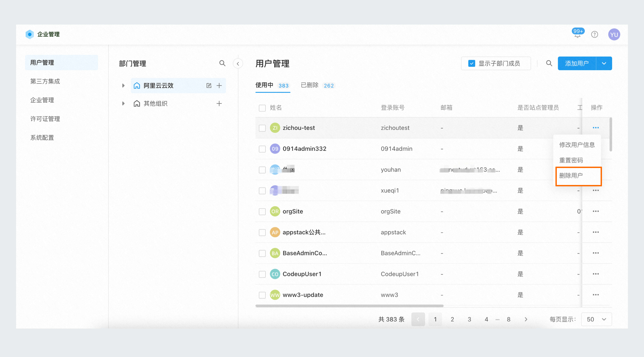Click the table's horizontal scrollbar
The width and height of the screenshot is (644, 357).
[349, 306]
